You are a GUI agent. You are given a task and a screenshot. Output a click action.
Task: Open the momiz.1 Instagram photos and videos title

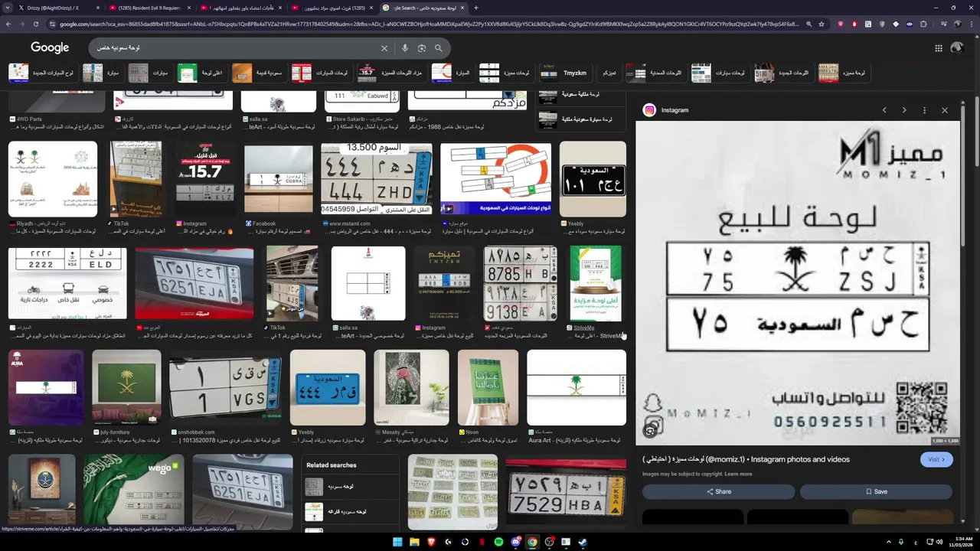click(x=746, y=459)
